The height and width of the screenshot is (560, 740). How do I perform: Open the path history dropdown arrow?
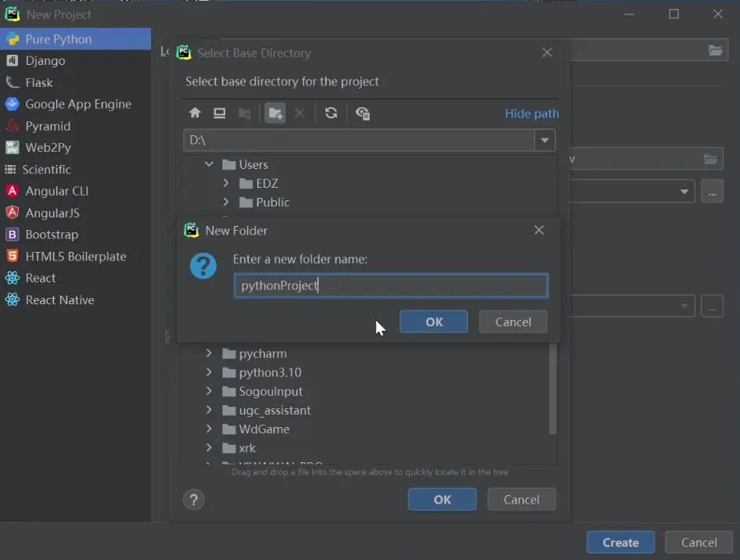544,141
